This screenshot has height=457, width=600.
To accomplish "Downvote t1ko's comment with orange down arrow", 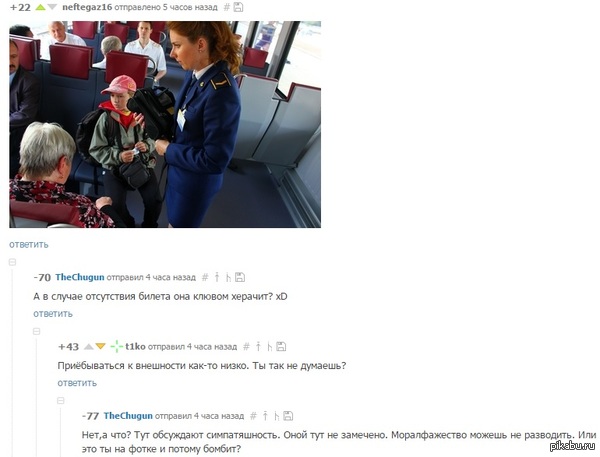I will pyautogui.click(x=101, y=346).
